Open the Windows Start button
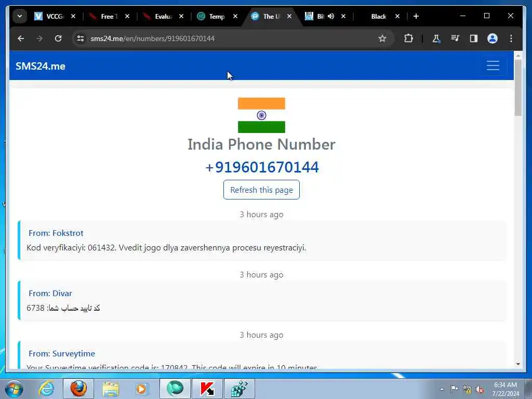 14,389
